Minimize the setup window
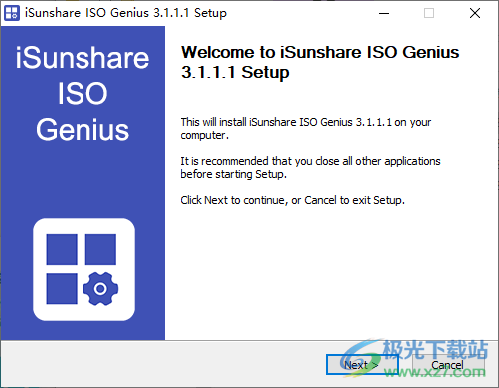This screenshot has height=388, width=499. coord(384,13)
